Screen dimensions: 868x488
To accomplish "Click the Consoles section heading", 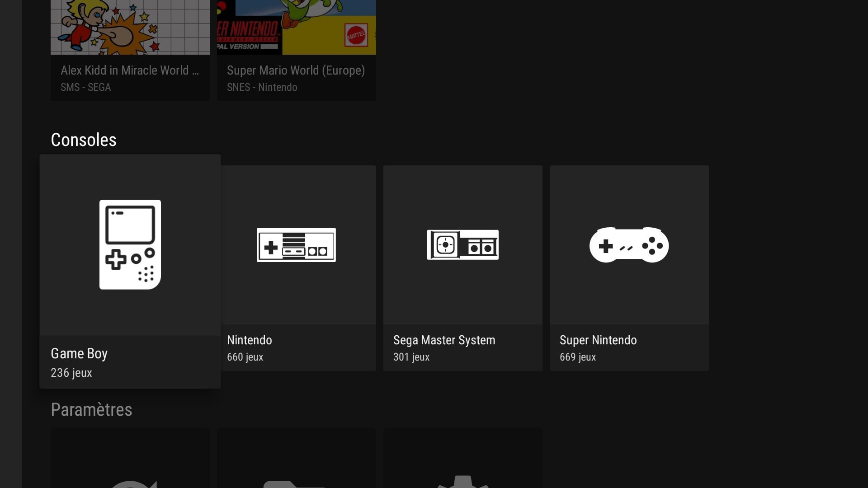I will (84, 140).
